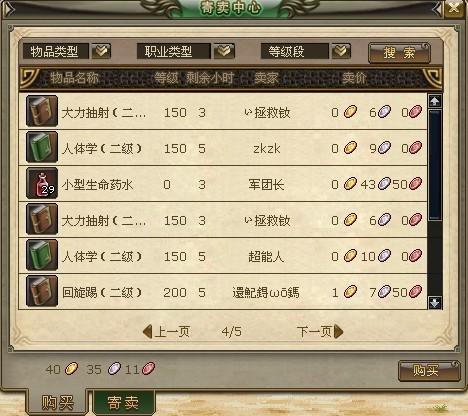Select the 军团长 seller listing row
The height and width of the screenshot is (416, 468).
click(x=223, y=183)
